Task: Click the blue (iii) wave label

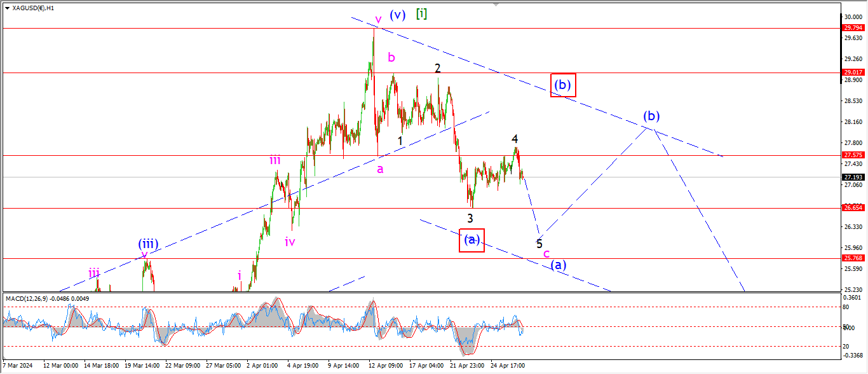Action: coord(148,243)
